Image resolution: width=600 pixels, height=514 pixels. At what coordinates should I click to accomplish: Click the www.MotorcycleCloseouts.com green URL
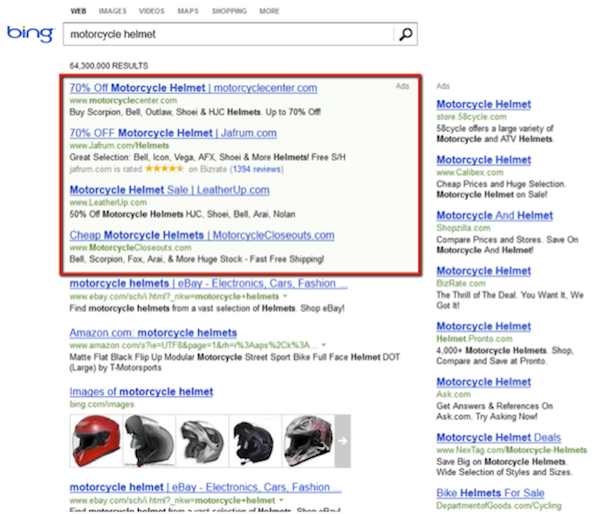point(130,247)
